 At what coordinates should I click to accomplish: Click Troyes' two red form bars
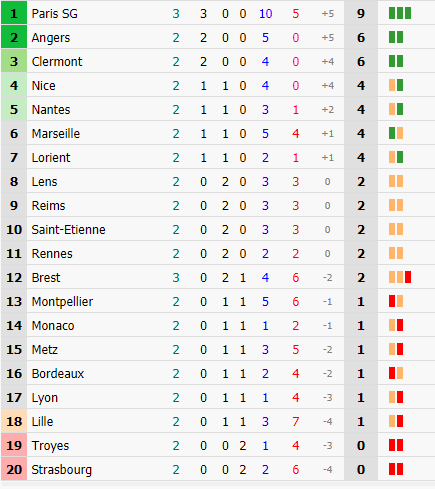pyautogui.click(x=396, y=445)
